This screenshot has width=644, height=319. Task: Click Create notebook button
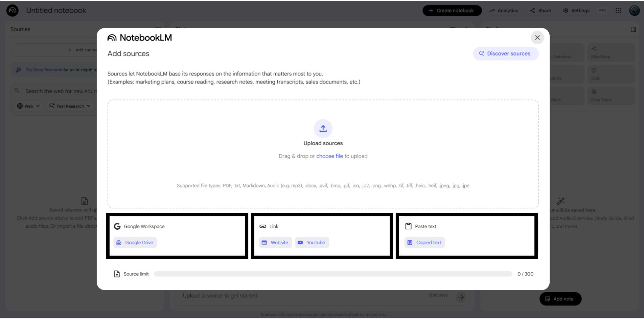[452, 10]
